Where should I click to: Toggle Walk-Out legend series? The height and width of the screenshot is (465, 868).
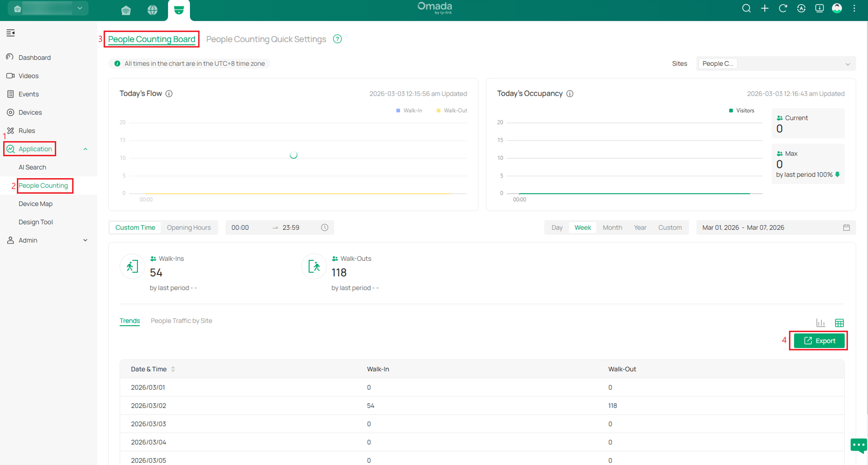pyautogui.click(x=452, y=110)
